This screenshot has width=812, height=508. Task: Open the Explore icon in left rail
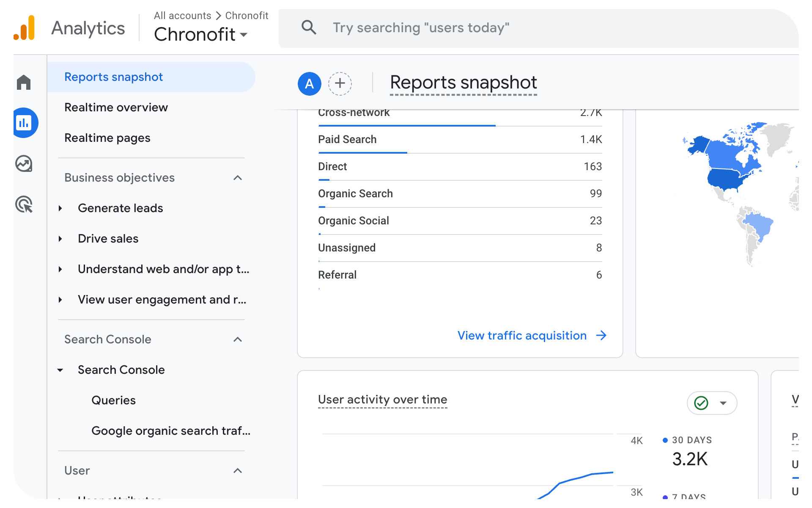click(x=24, y=163)
